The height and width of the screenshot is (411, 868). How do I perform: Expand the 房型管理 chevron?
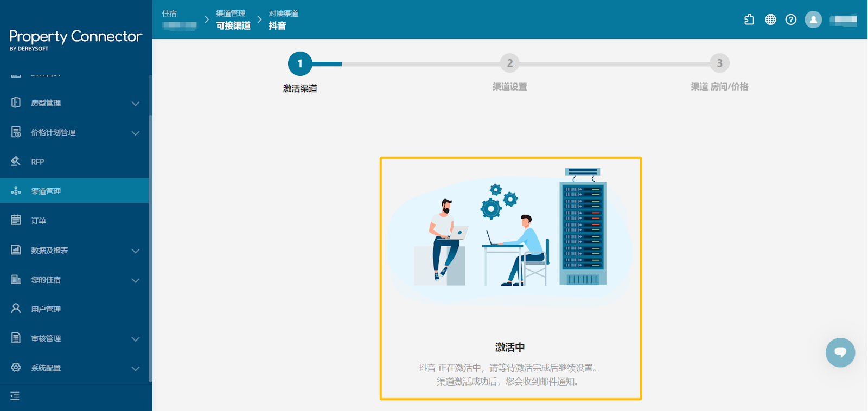[136, 103]
